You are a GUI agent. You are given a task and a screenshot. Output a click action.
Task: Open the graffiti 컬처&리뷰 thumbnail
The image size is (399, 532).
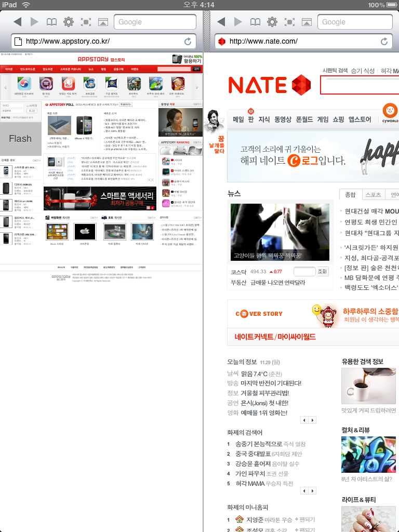point(368,454)
